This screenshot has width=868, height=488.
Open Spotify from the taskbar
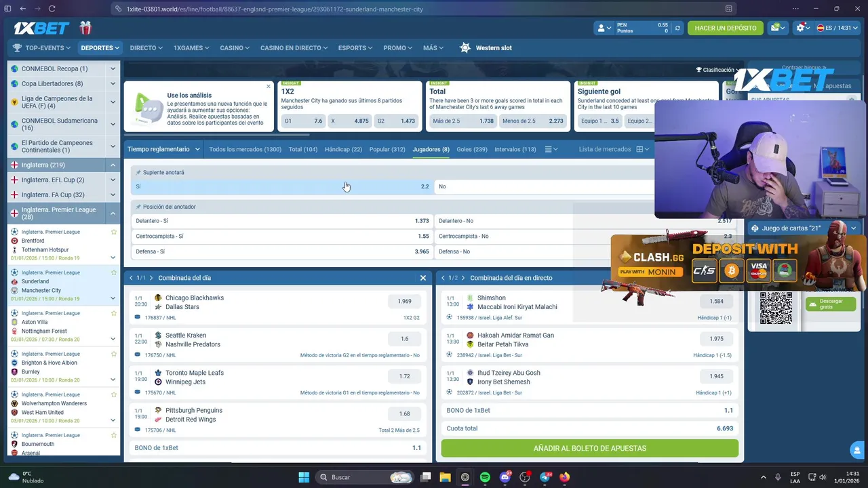(485, 477)
